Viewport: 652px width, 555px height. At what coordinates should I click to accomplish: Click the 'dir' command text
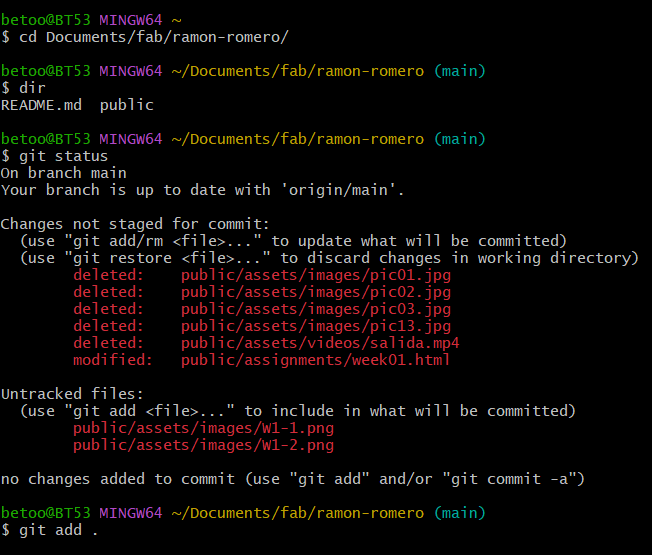pos(32,88)
